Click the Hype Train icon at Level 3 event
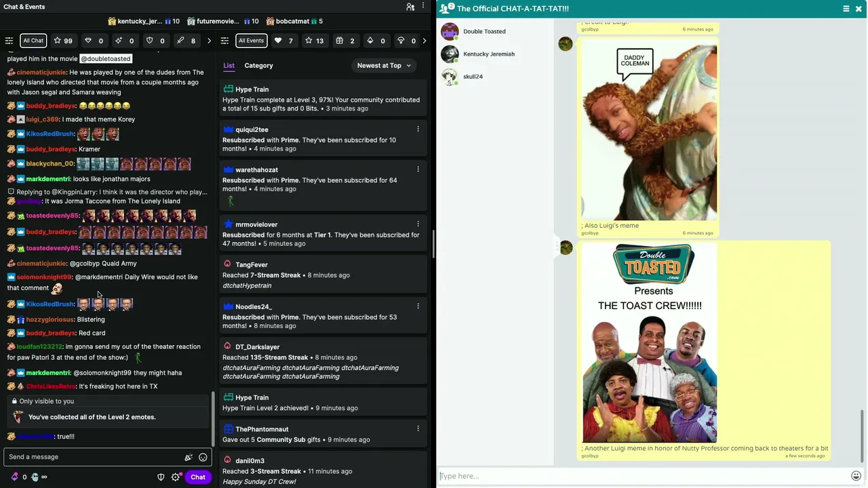 [x=228, y=89]
